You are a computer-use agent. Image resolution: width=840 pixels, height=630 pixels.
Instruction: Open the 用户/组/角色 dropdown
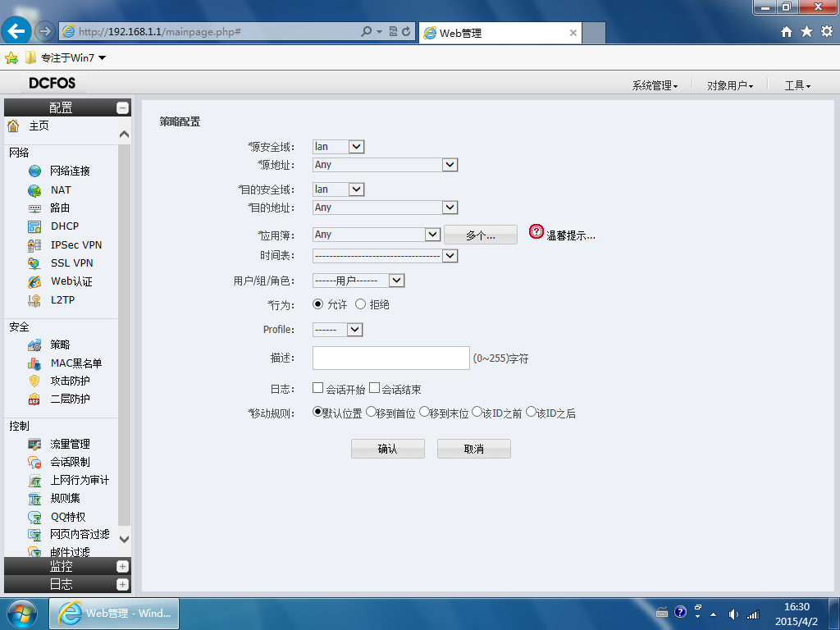point(358,281)
